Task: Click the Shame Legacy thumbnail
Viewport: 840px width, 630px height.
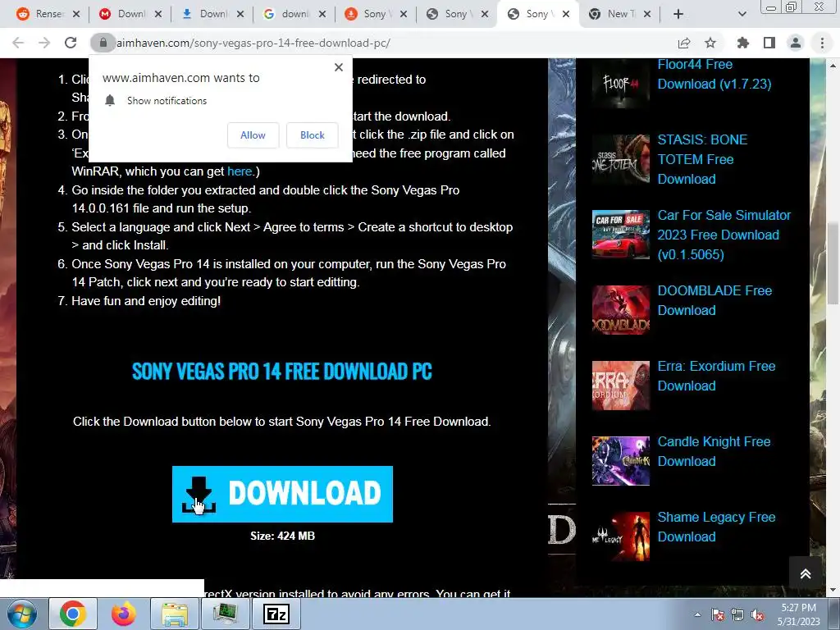Action: [x=620, y=536]
